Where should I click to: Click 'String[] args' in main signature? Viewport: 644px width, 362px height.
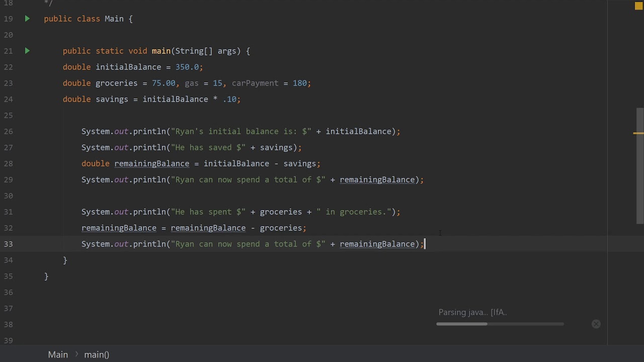coord(205,51)
